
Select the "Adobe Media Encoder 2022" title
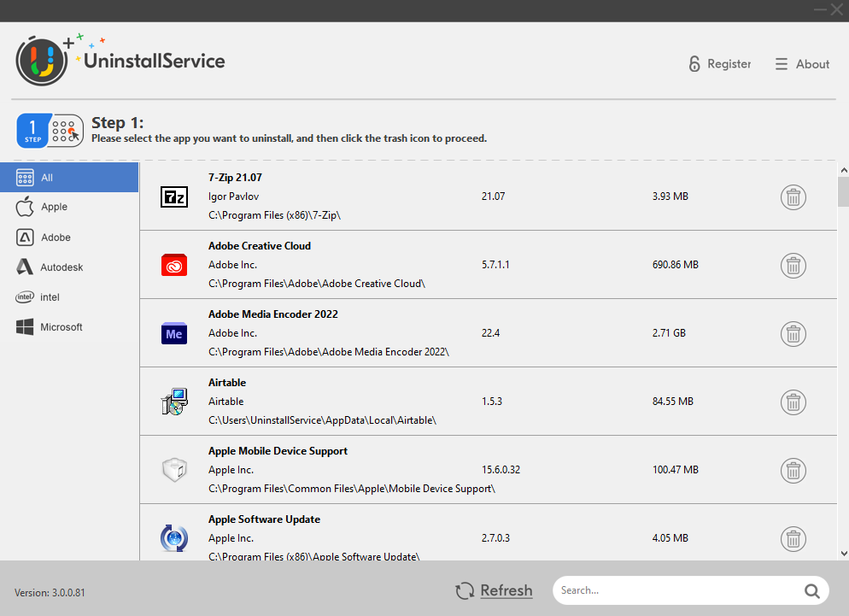point(273,314)
